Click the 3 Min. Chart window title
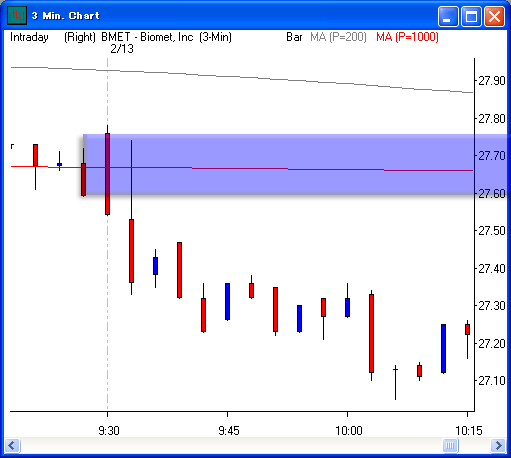Viewport: 511px width, 458px height. click(x=66, y=16)
